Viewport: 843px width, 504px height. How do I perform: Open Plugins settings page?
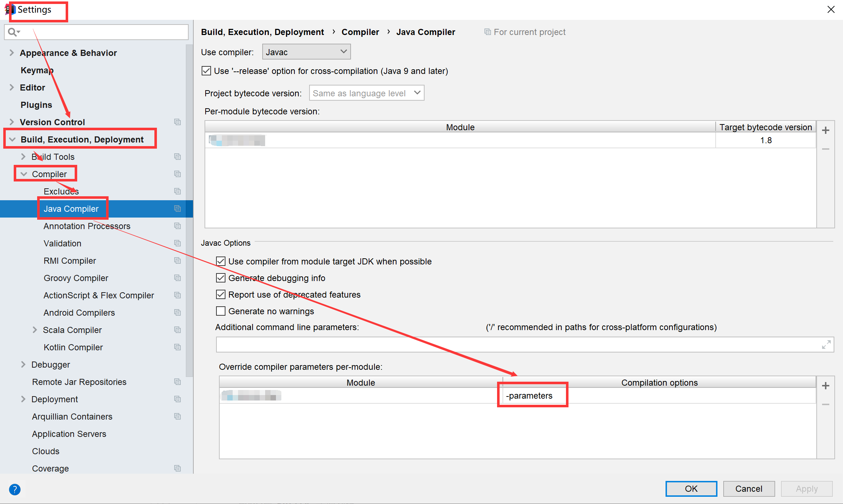pos(36,105)
